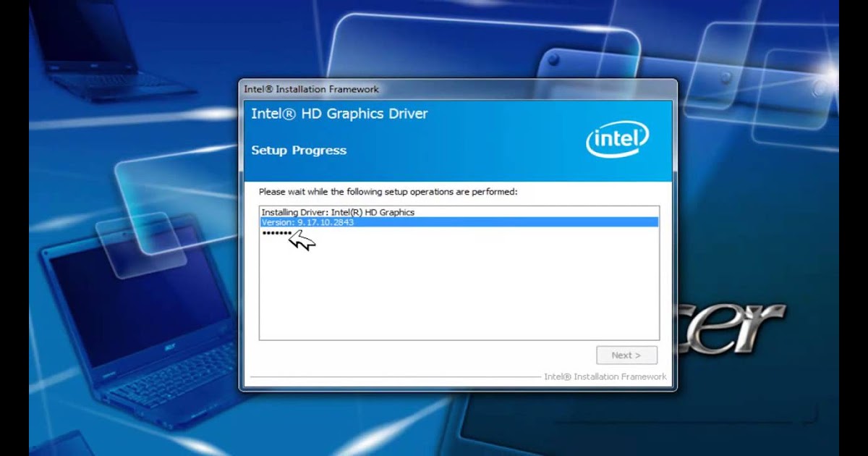Click the 'Intel® HD Graphics Driver' heading

pos(339,114)
